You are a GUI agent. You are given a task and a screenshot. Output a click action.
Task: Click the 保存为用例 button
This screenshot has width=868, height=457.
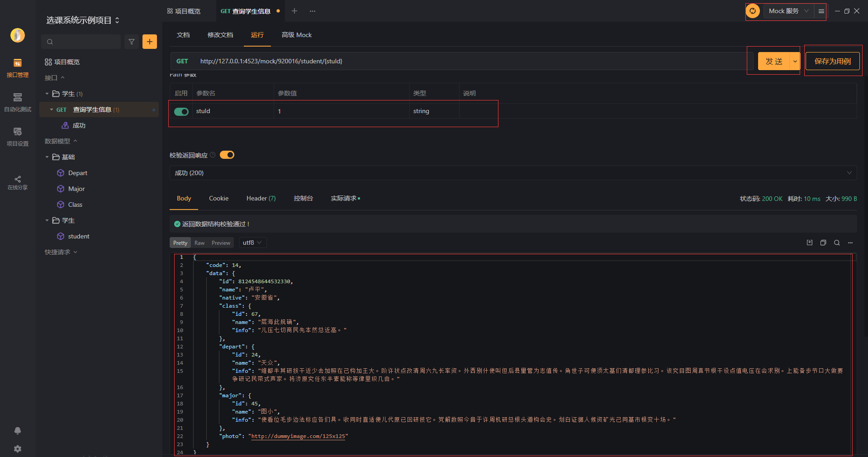click(833, 61)
